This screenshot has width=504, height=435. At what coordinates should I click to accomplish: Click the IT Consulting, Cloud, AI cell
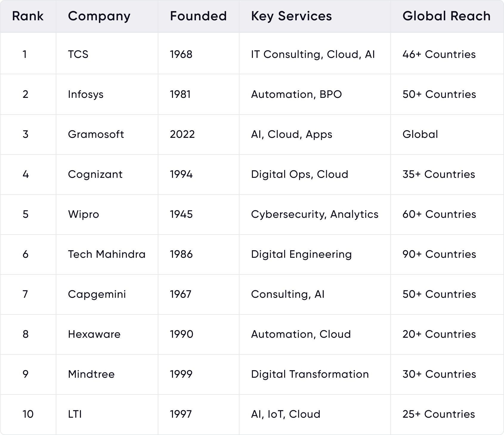[x=313, y=54]
